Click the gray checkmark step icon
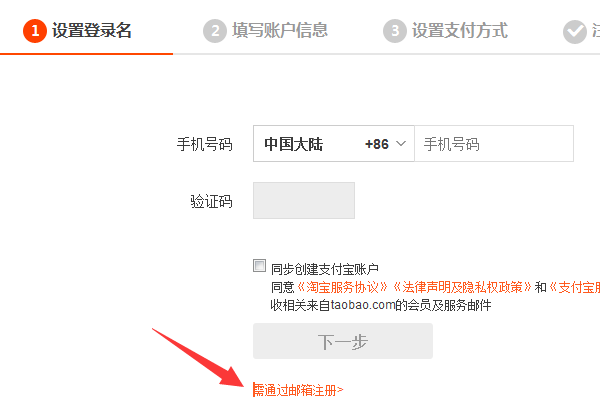600x417 pixels. (574, 32)
